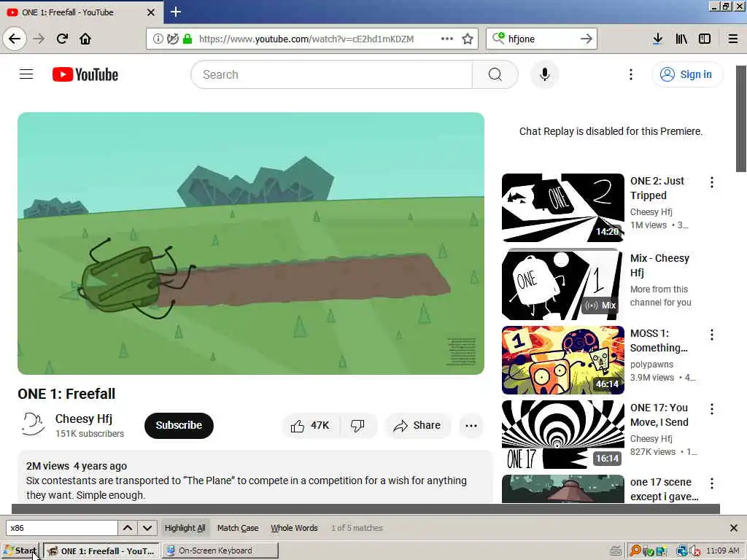Subscribe to Cheesy Hfj
The image size is (747, 560).
point(179,425)
